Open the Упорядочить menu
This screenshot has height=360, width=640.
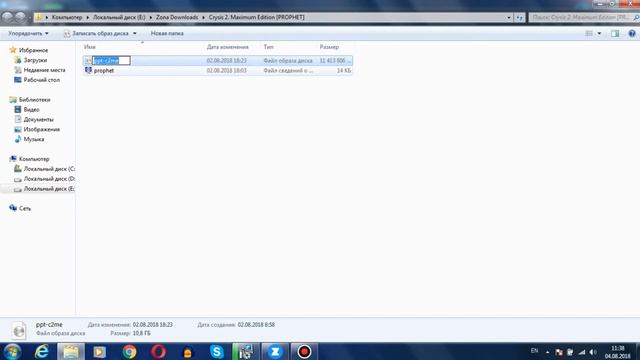[x=28, y=33]
